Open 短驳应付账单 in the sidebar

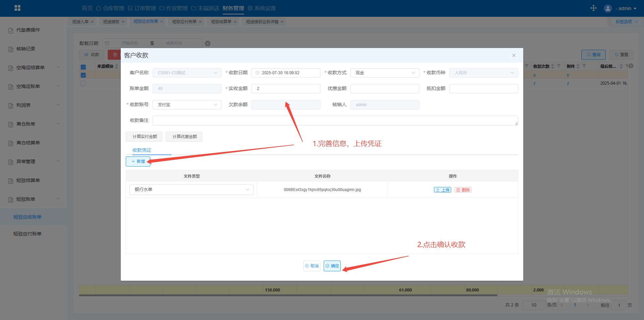coord(28,234)
